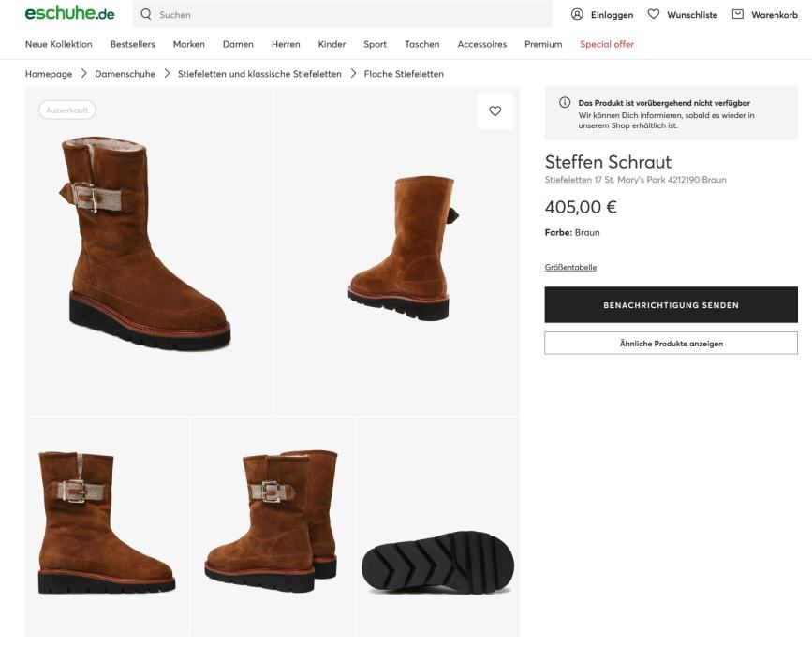The height and width of the screenshot is (646, 812).
Task: Click the Einloggen user icon
Action: point(577,14)
